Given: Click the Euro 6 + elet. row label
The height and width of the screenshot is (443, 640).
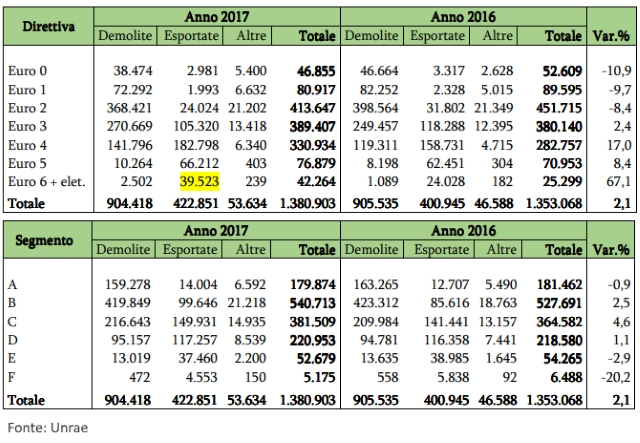Looking at the screenshot, I should pyautogui.click(x=47, y=183).
